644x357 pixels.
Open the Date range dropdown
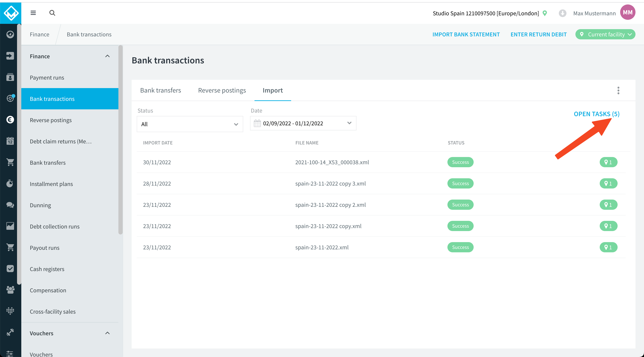coord(303,123)
